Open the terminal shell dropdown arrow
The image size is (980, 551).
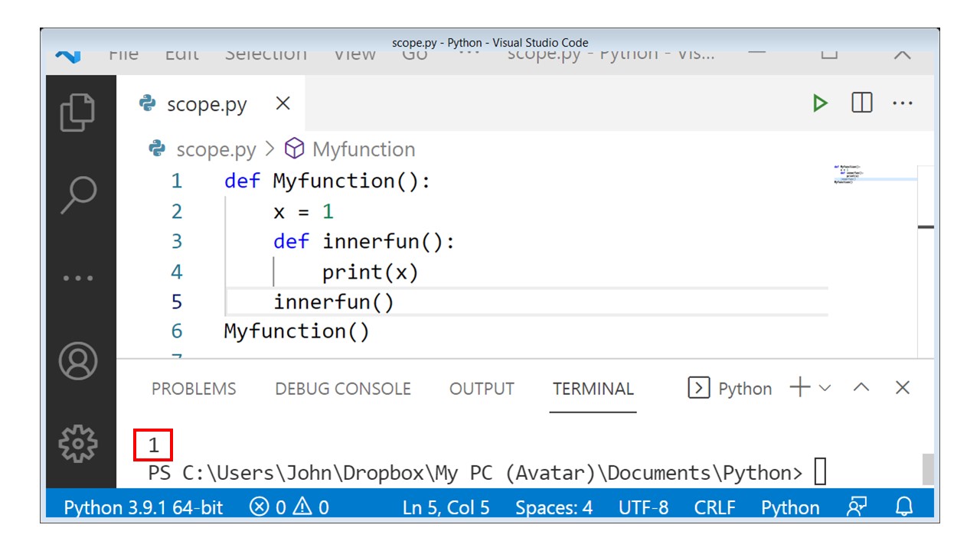(824, 388)
